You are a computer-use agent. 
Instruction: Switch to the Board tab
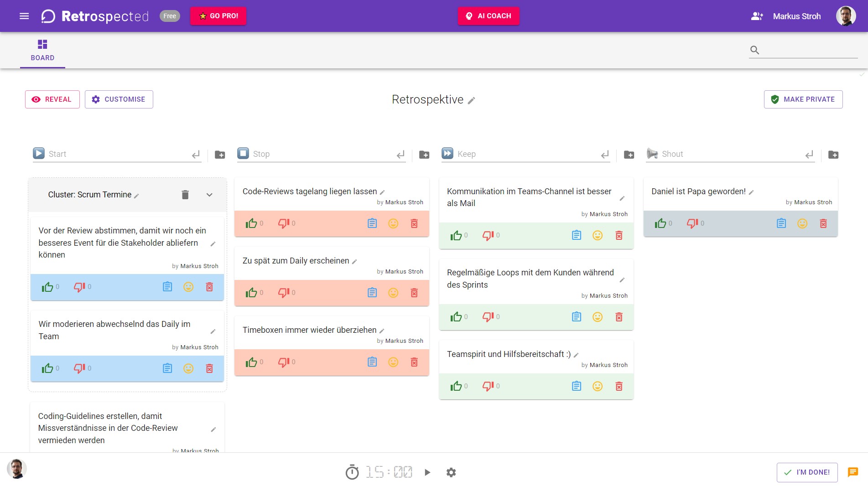pos(42,50)
